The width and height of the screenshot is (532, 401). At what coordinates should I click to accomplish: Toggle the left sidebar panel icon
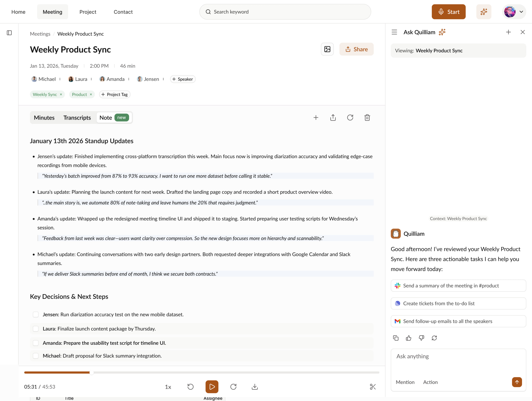pos(9,33)
